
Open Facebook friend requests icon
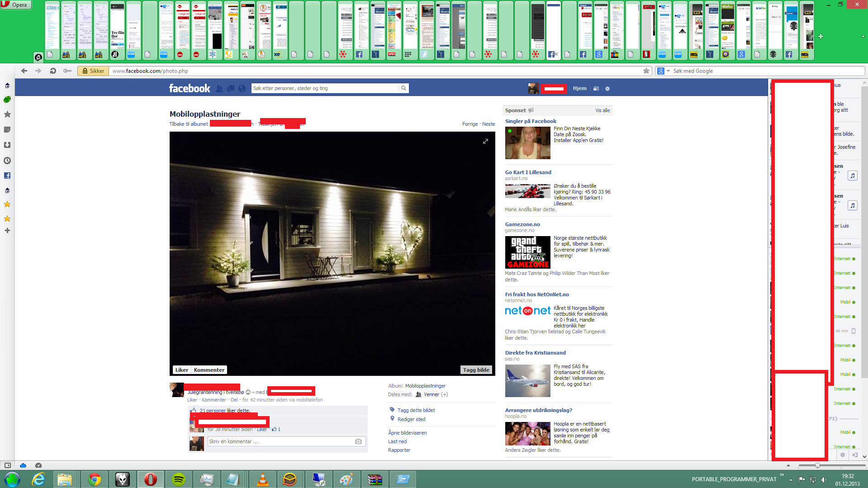(219, 89)
